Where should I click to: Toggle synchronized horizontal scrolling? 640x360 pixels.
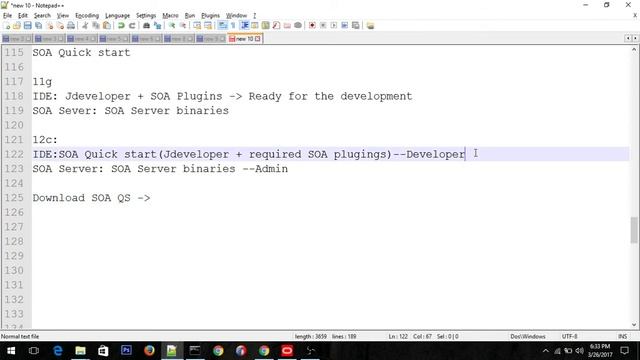208,26
